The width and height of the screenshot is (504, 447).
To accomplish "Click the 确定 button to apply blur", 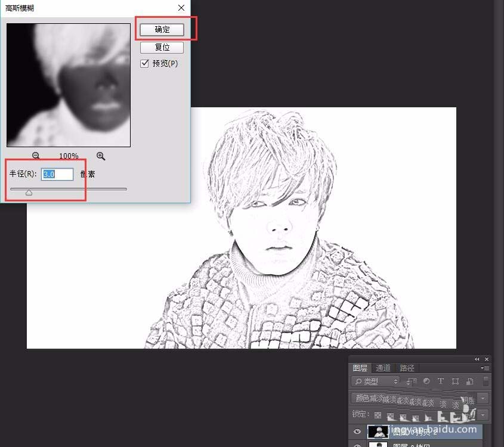I will (x=162, y=29).
